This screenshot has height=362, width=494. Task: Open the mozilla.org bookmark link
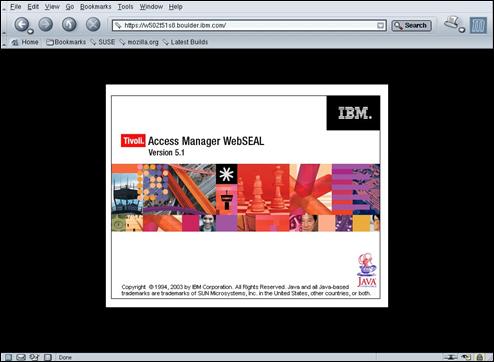pos(139,42)
